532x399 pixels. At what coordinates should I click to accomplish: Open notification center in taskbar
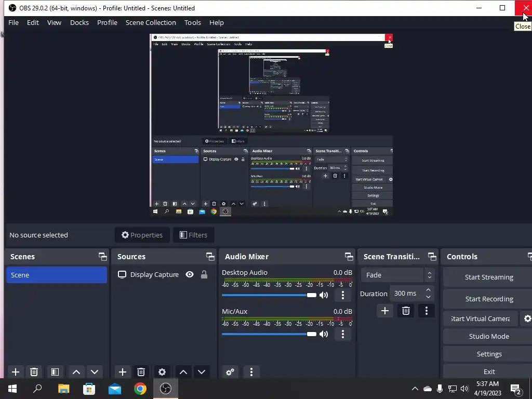pos(516,389)
